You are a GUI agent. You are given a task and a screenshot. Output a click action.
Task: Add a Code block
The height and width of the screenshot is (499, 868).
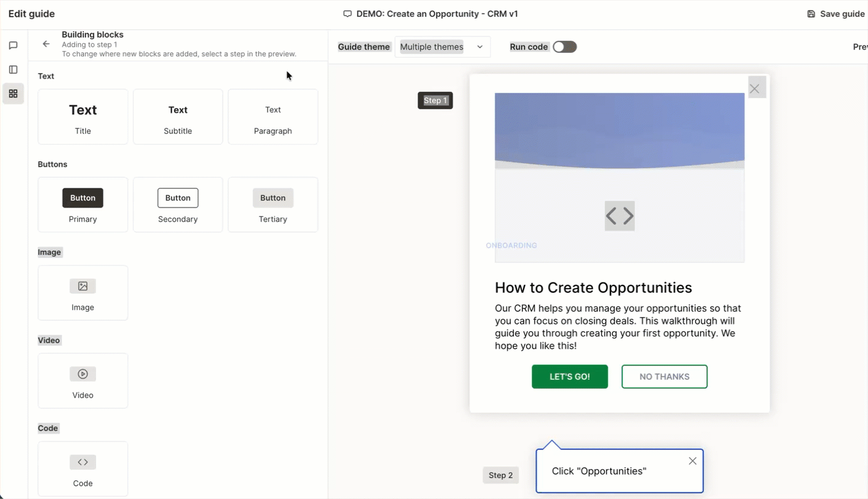click(83, 469)
